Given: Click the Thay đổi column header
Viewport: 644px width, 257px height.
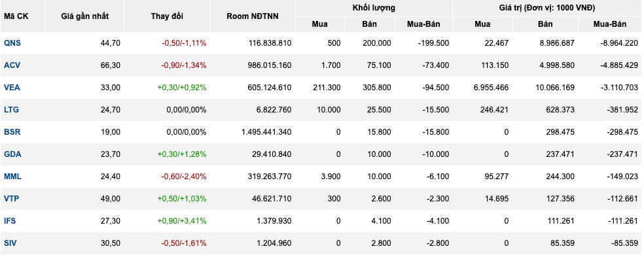Looking at the screenshot, I should (167, 16).
